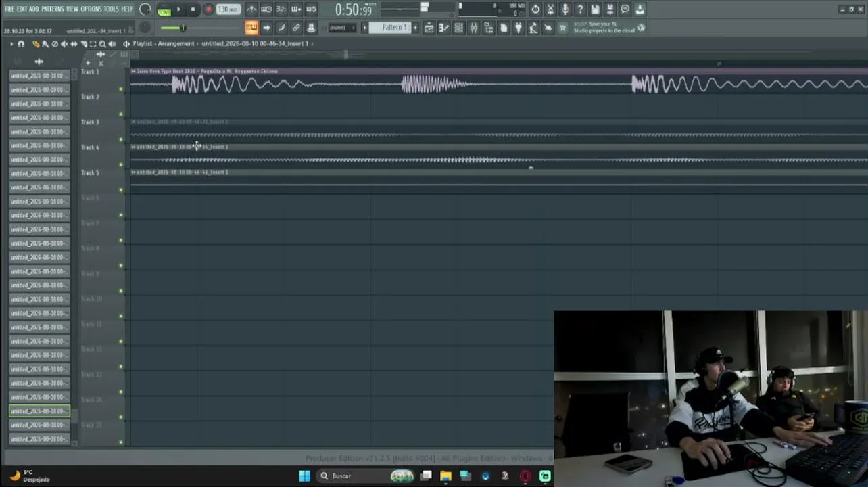This screenshot has height=487, width=868.
Task: Open the clip menu on the Track 5 clip
Action: 133,172
